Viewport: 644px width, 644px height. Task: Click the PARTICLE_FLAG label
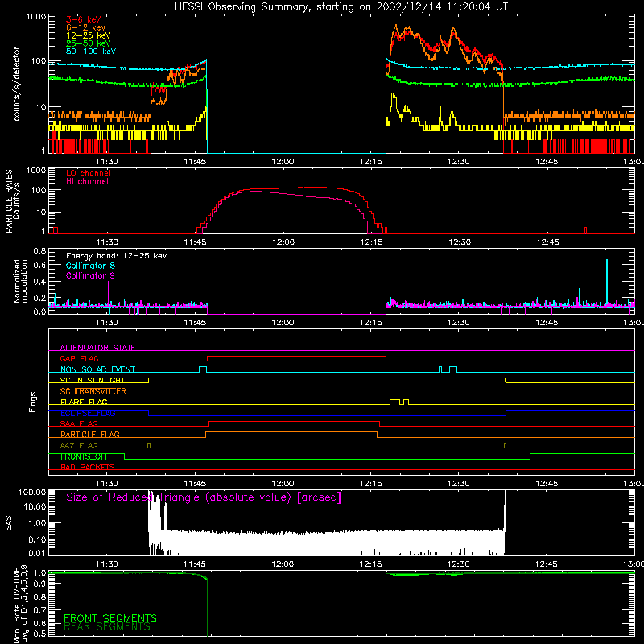90,434
